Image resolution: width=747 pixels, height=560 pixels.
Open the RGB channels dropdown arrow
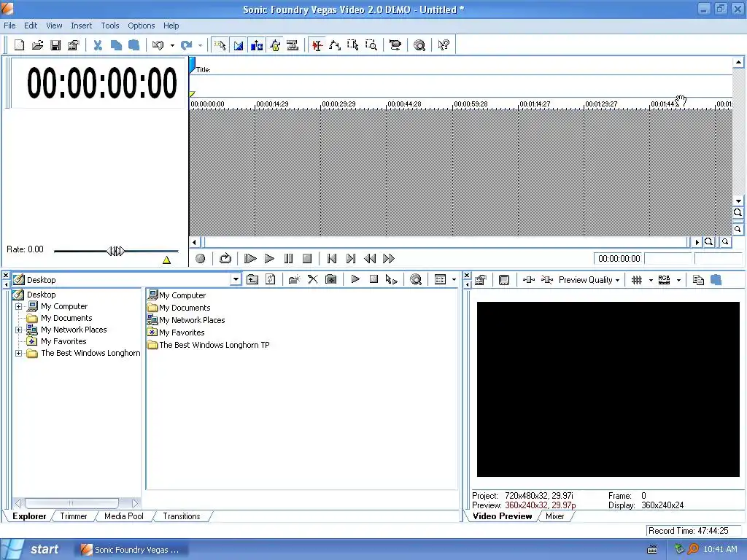(679, 280)
